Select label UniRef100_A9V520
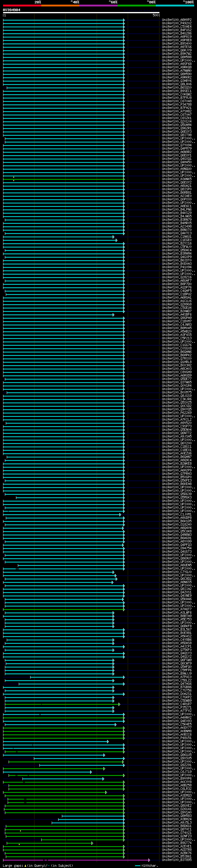Screen dimensions: 197x868 click(x=177, y=423)
